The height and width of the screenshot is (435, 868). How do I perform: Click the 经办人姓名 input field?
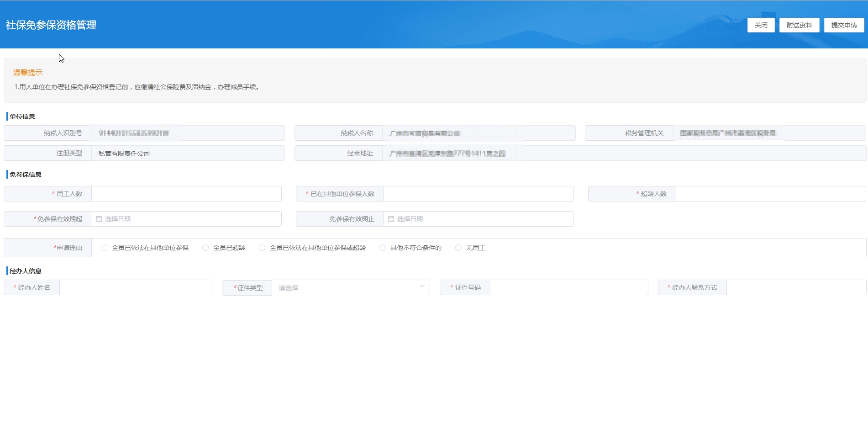pos(136,287)
